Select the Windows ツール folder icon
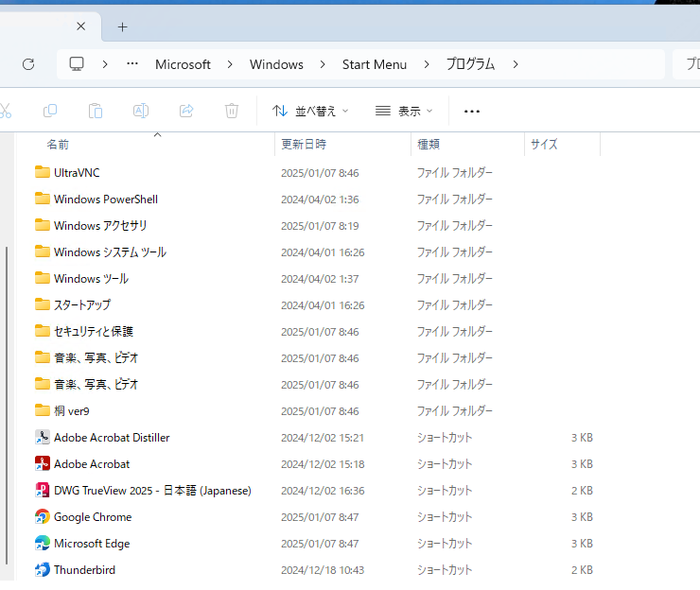 coord(43,278)
